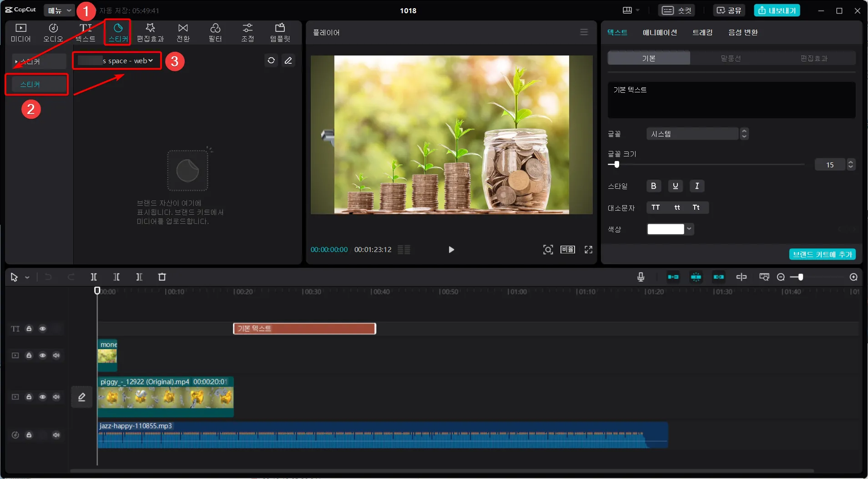Toggle Bold style
This screenshot has width=868, height=479.
(x=654, y=186)
